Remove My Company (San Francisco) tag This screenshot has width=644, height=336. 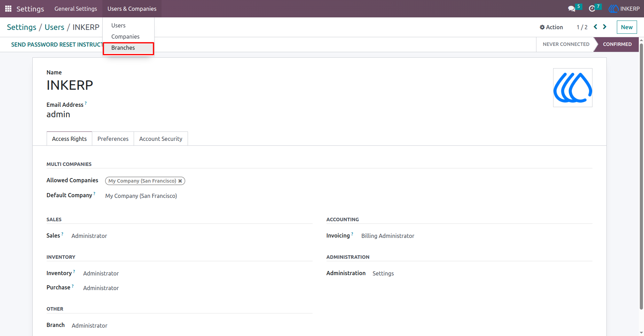coord(180,181)
